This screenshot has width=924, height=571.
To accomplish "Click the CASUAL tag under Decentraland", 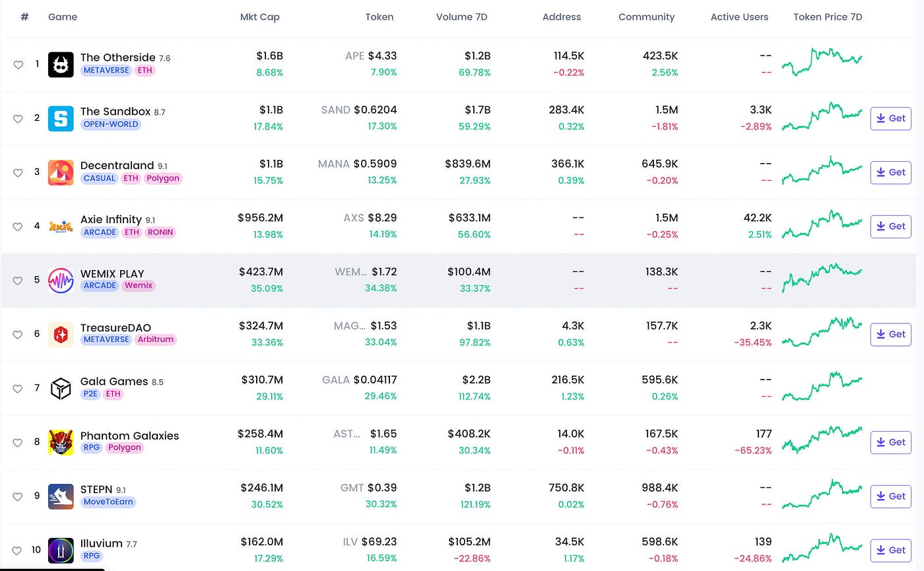I will [100, 178].
